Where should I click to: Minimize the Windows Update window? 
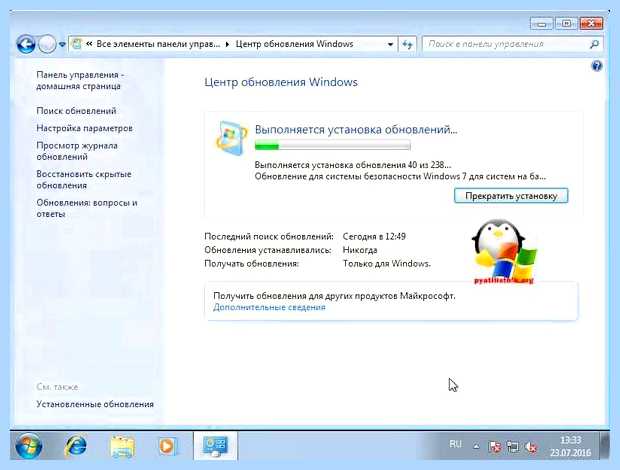pyautogui.click(x=541, y=24)
